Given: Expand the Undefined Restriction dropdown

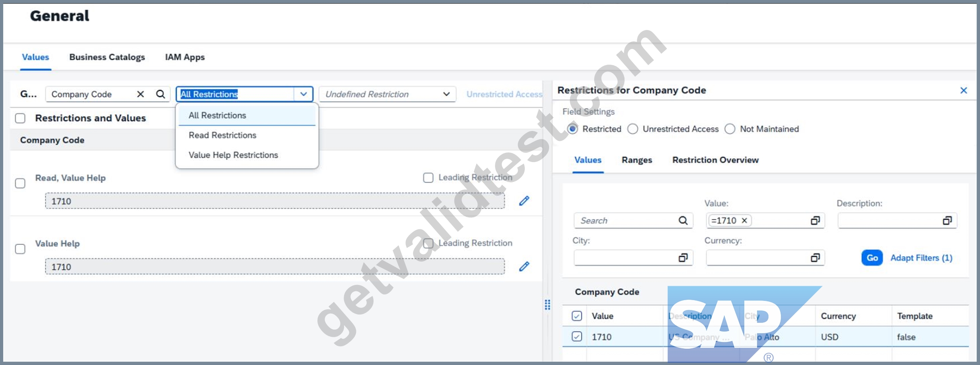Looking at the screenshot, I should pos(446,94).
